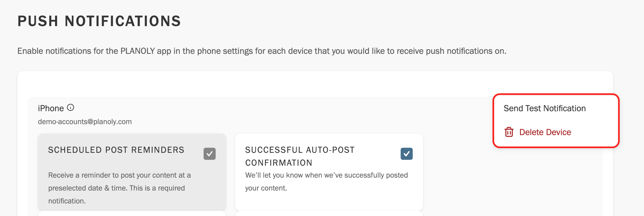Click the red trash can icon

tap(509, 132)
